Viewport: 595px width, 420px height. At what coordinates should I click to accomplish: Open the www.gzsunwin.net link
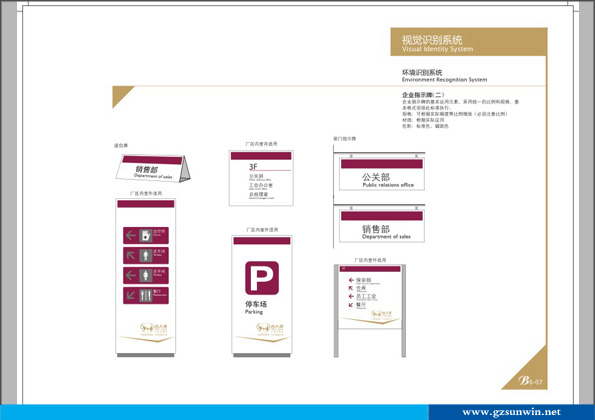click(511, 412)
